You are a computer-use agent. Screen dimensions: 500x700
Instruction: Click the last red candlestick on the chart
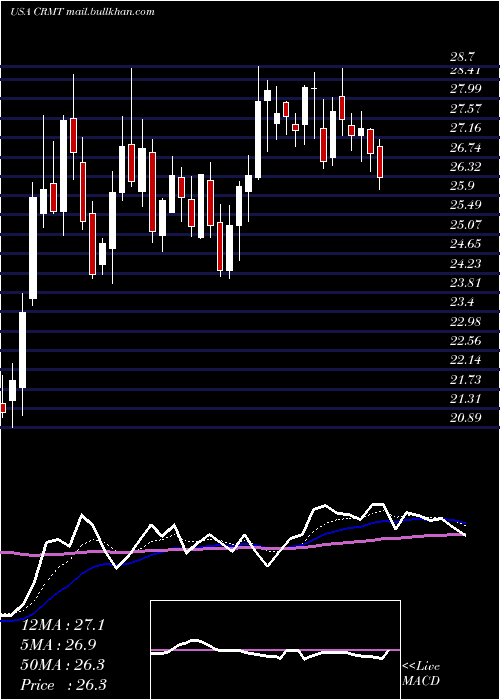pyautogui.click(x=380, y=162)
